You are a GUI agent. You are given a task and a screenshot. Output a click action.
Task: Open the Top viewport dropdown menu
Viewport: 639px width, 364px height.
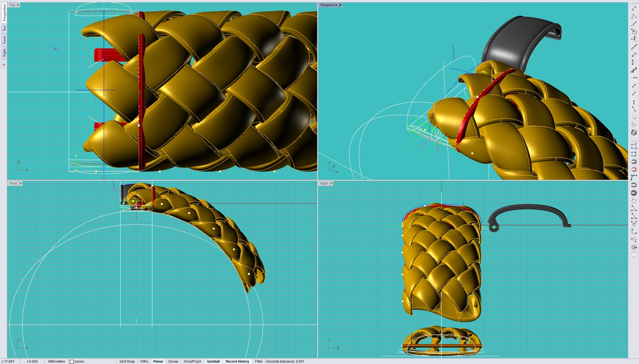pyautogui.click(x=18, y=5)
